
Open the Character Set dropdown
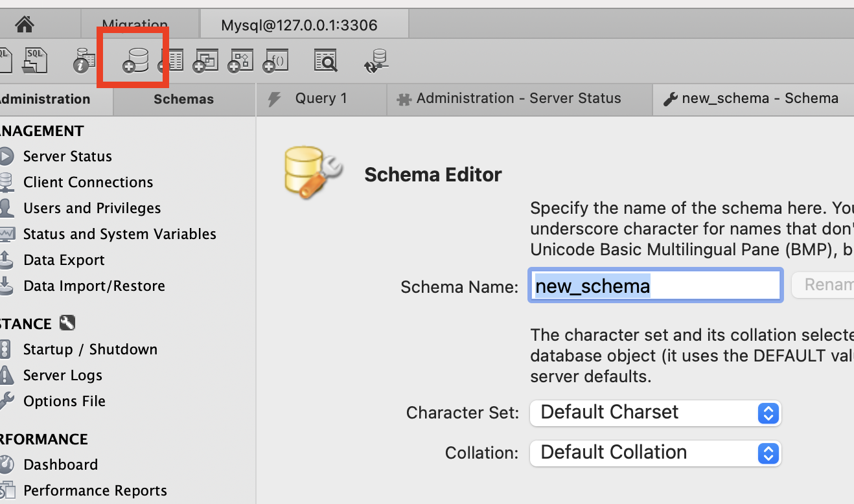coord(655,413)
